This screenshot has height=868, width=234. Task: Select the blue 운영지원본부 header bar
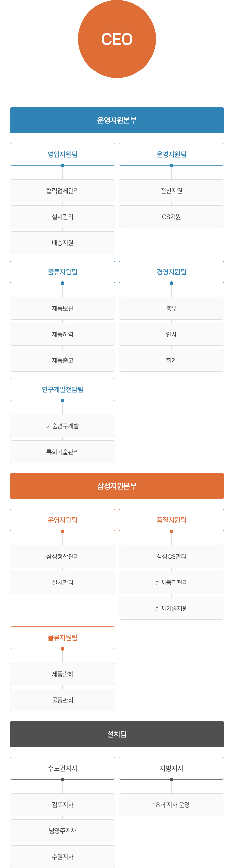click(x=117, y=120)
